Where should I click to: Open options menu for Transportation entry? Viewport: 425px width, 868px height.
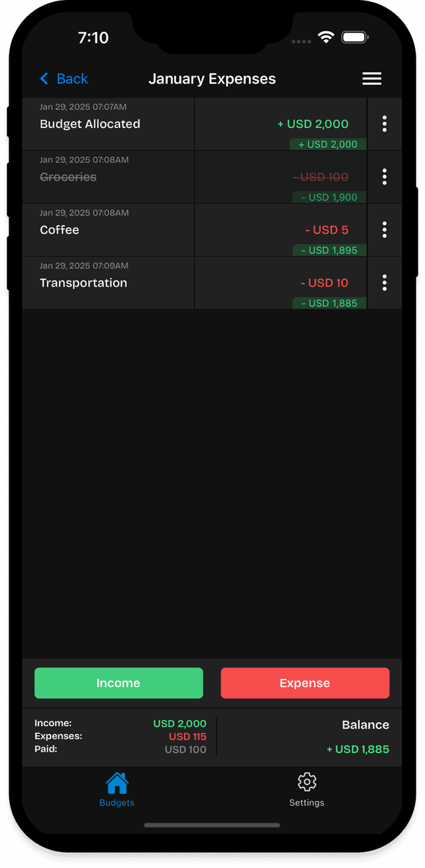click(x=384, y=283)
